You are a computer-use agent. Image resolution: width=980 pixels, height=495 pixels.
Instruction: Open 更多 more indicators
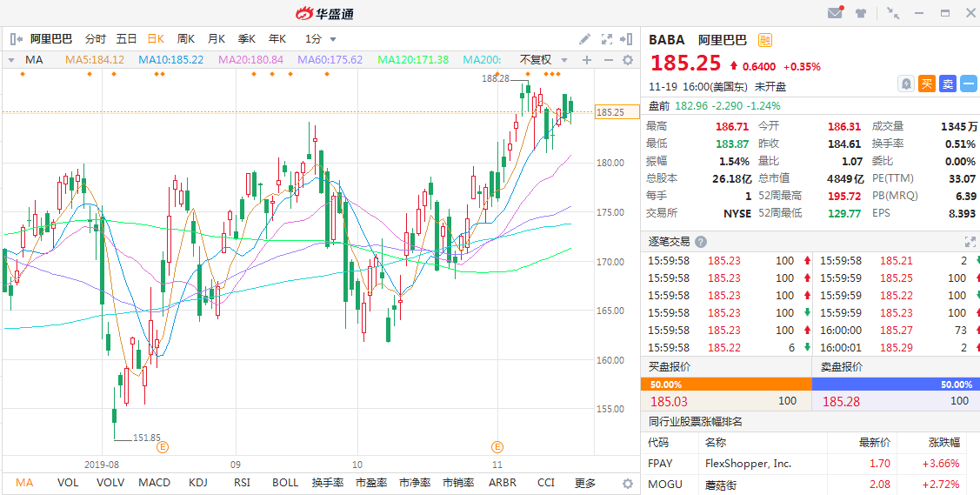tap(585, 483)
